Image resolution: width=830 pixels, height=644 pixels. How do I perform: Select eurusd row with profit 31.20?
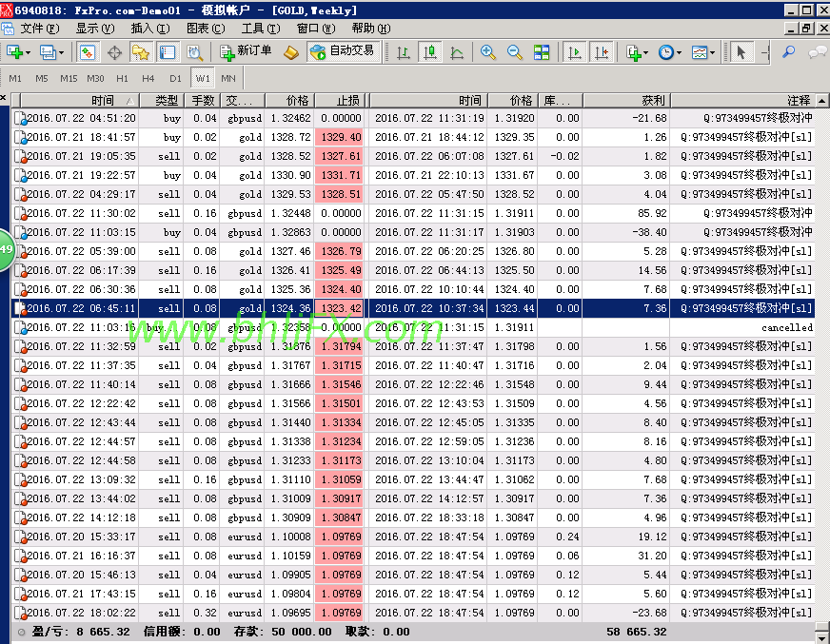(x=413, y=556)
